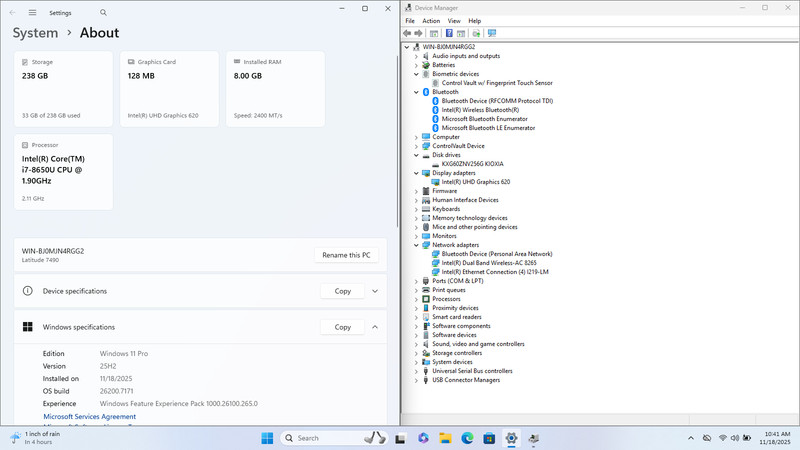
Task: Open the Storage 238 GB card
Action: click(x=63, y=89)
